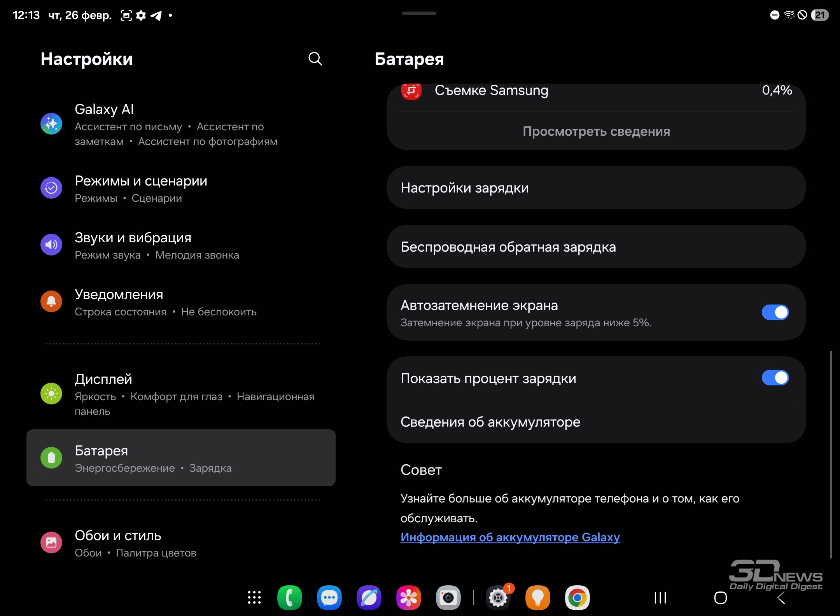Select Батарея item in settings list
The width and height of the screenshot is (840, 616).
[181, 458]
